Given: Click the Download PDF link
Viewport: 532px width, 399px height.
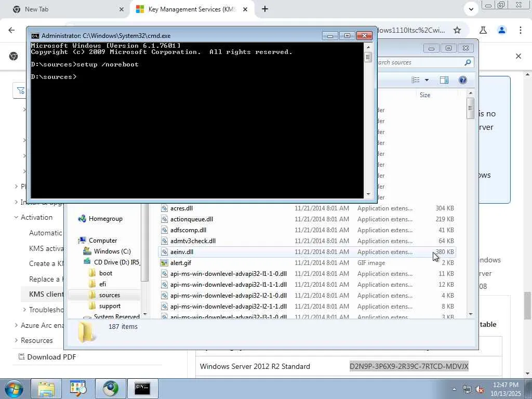Looking at the screenshot, I should click(x=47, y=357).
